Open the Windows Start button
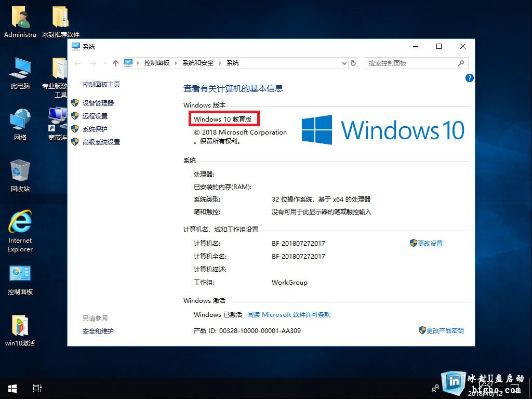 [12, 389]
